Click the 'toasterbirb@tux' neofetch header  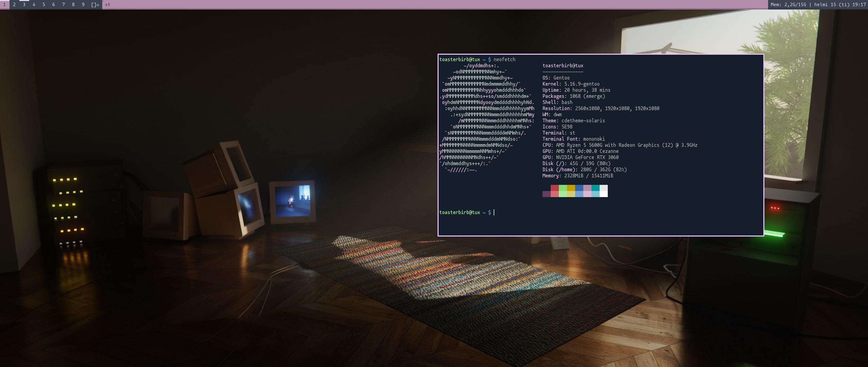pos(563,66)
